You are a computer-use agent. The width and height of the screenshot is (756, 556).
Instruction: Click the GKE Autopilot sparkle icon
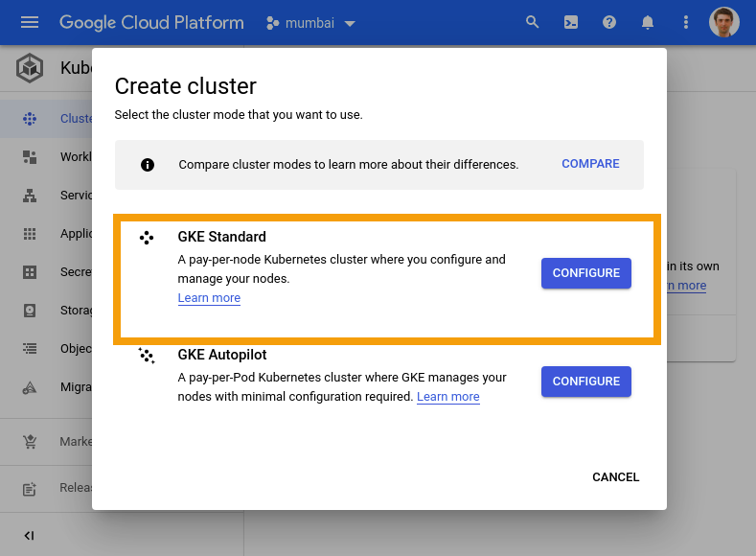tap(147, 356)
